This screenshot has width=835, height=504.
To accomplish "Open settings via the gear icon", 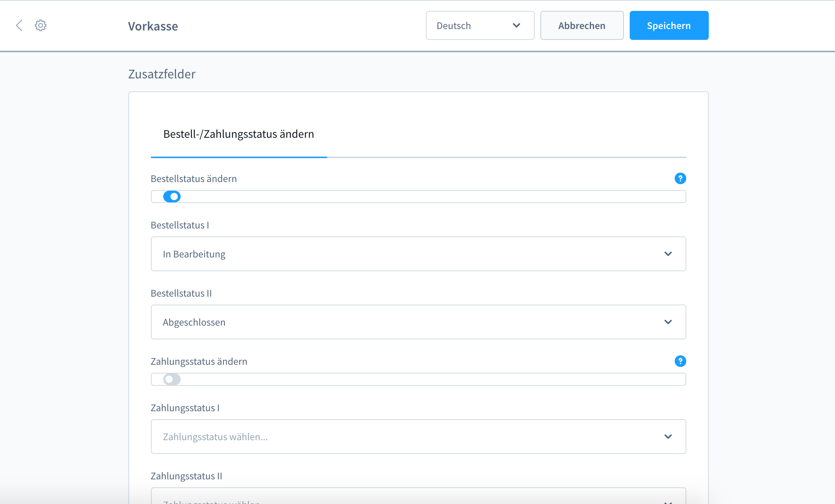I will tap(41, 25).
